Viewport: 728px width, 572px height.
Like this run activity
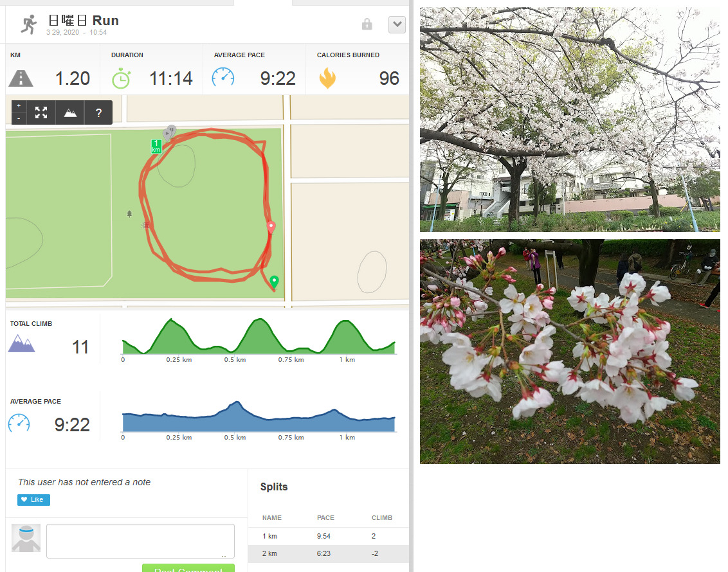coord(33,499)
